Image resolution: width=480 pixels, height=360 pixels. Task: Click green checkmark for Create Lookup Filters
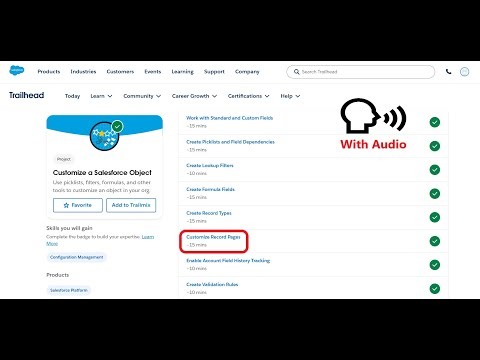click(435, 170)
